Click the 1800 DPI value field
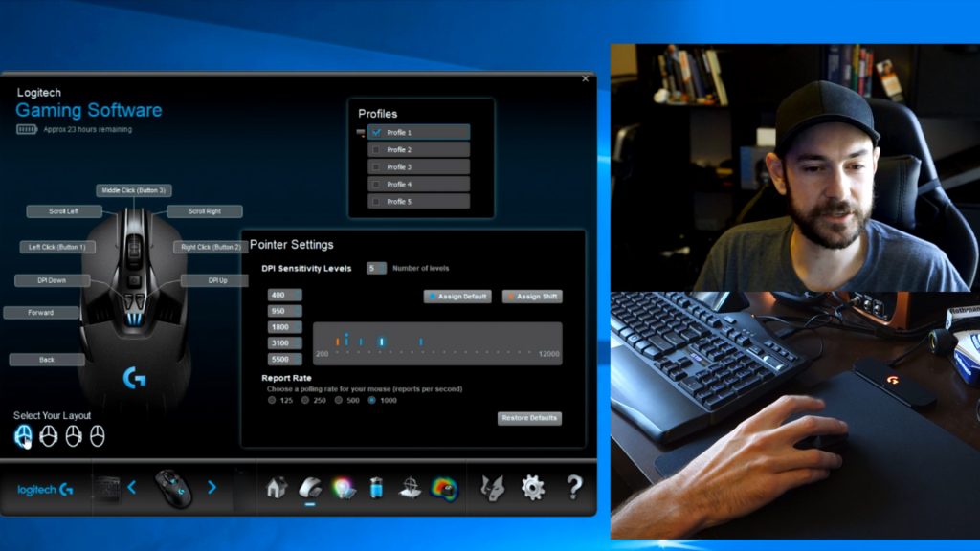The image size is (980, 551). pyautogui.click(x=285, y=326)
